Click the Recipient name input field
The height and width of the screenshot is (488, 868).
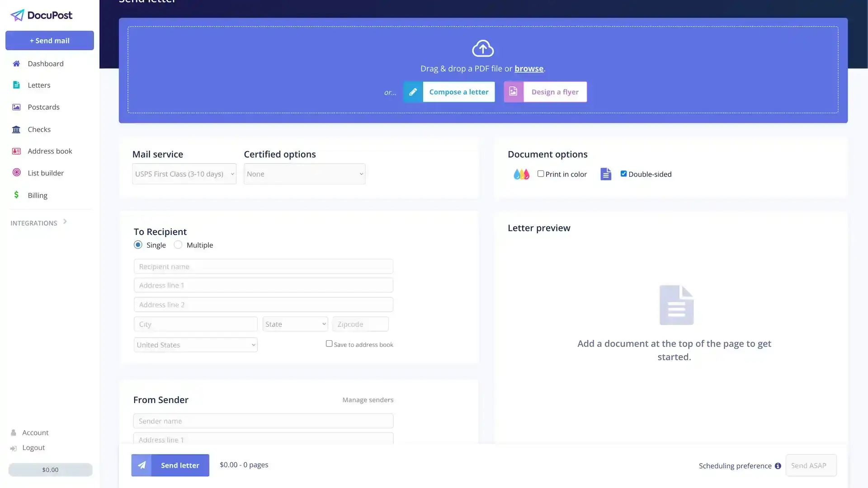[x=264, y=266]
